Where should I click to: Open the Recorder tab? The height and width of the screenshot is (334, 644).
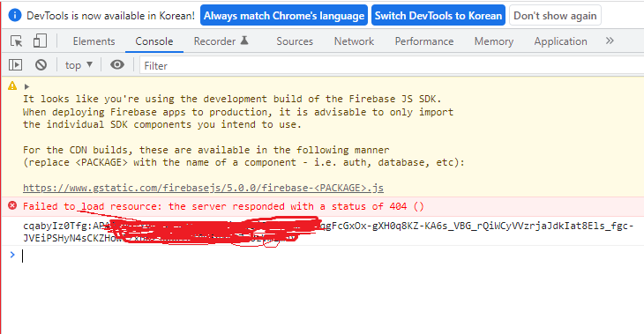[221, 41]
